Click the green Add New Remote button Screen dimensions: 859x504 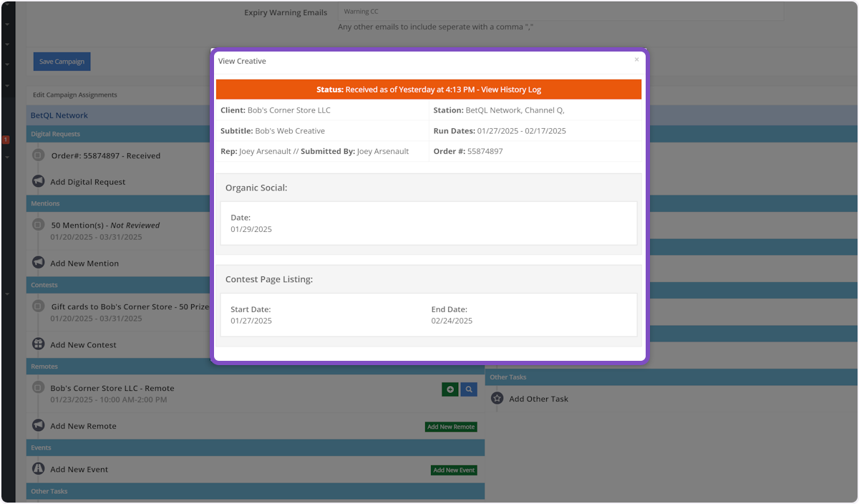(x=451, y=427)
